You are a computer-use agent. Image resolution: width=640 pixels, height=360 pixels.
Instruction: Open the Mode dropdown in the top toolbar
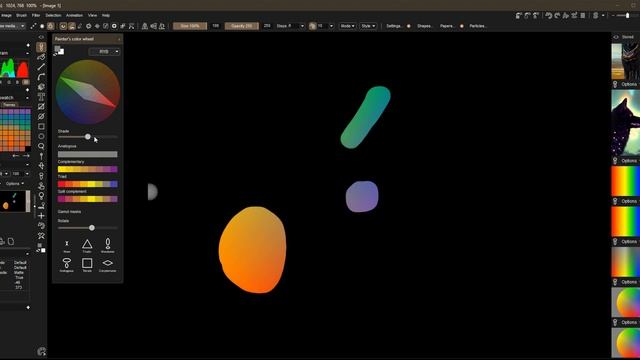347,26
